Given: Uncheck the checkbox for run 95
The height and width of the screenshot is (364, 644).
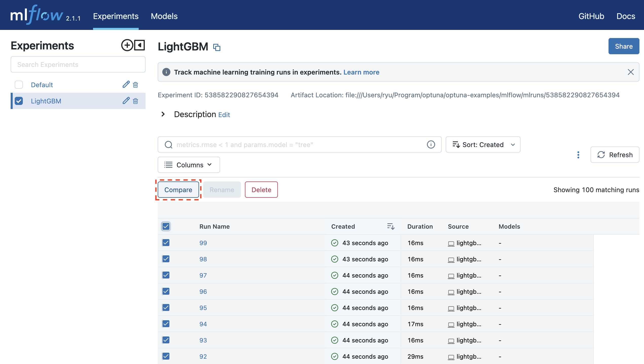Looking at the screenshot, I should click(166, 307).
